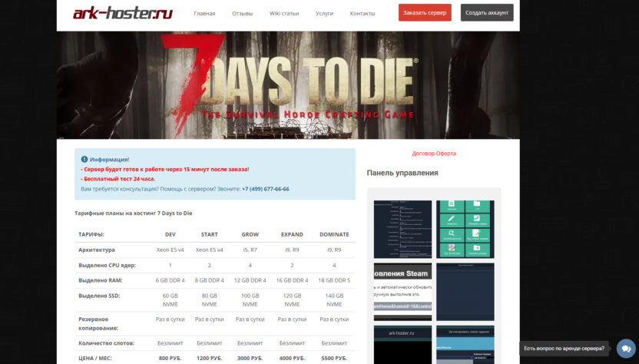Image resolution: width=639 pixels, height=364 pixels.
Task: Click the EXPAND tariff column header
Action: tap(292, 235)
